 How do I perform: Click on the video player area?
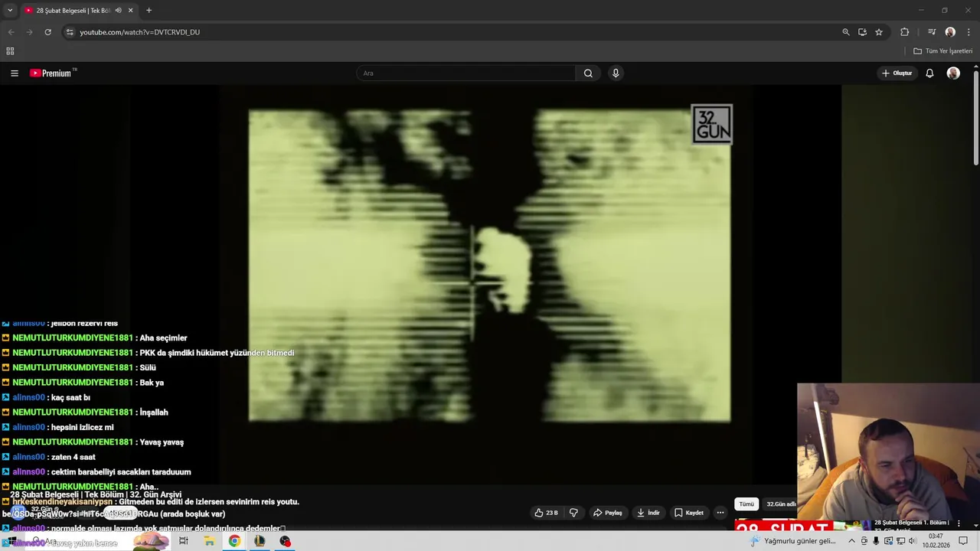pyautogui.click(x=490, y=265)
